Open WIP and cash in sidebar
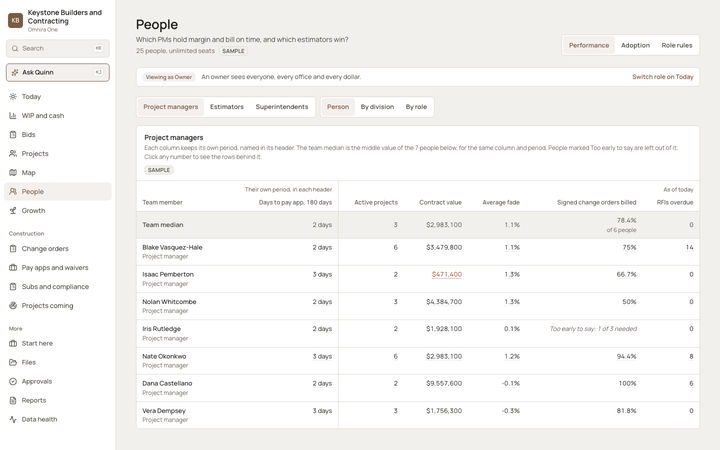This screenshot has height=450, width=720. click(x=58, y=116)
